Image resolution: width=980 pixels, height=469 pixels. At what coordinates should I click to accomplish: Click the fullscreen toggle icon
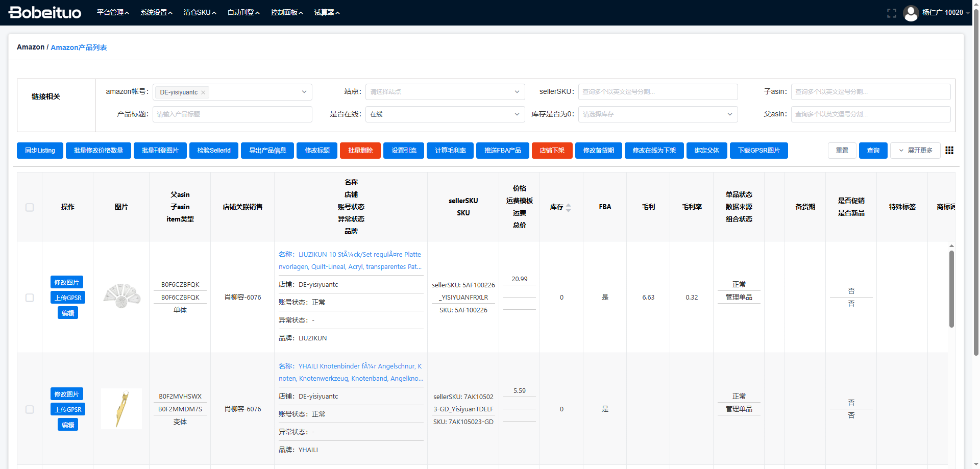(x=891, y=13)
